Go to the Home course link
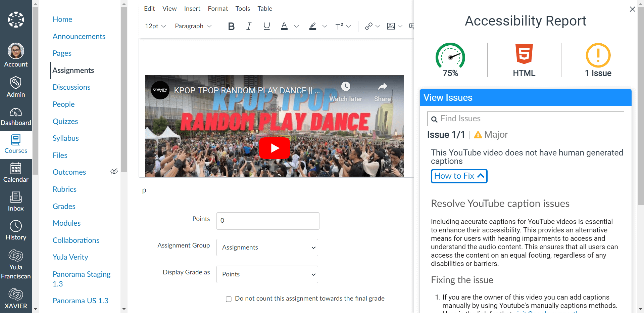This screenshot has width=644, height=313. 62,19
